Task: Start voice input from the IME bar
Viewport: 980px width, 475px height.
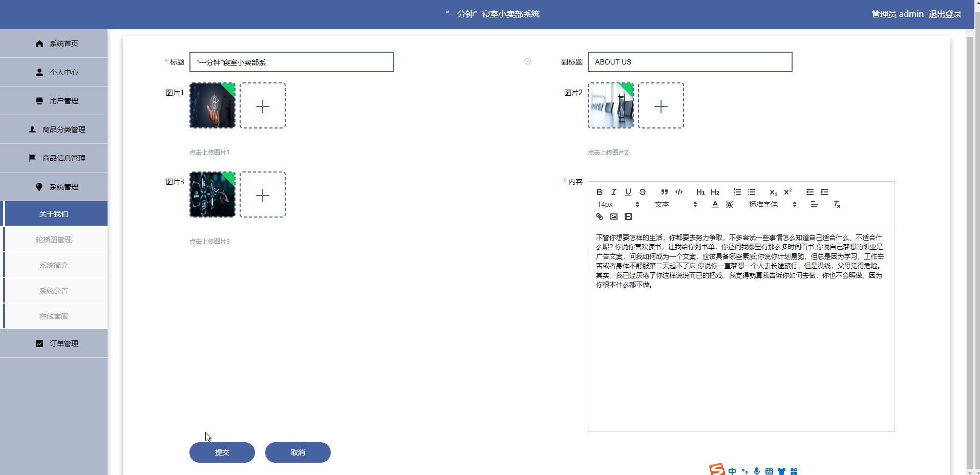Action: pos(757,471)
